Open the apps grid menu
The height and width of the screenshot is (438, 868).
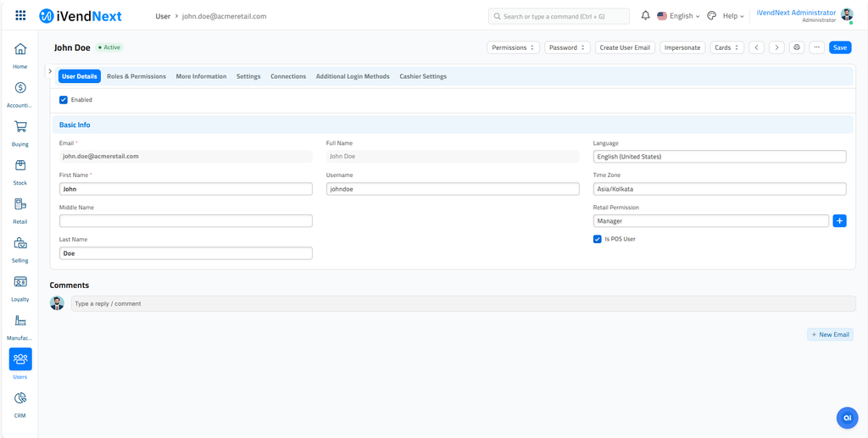[20, 16]
